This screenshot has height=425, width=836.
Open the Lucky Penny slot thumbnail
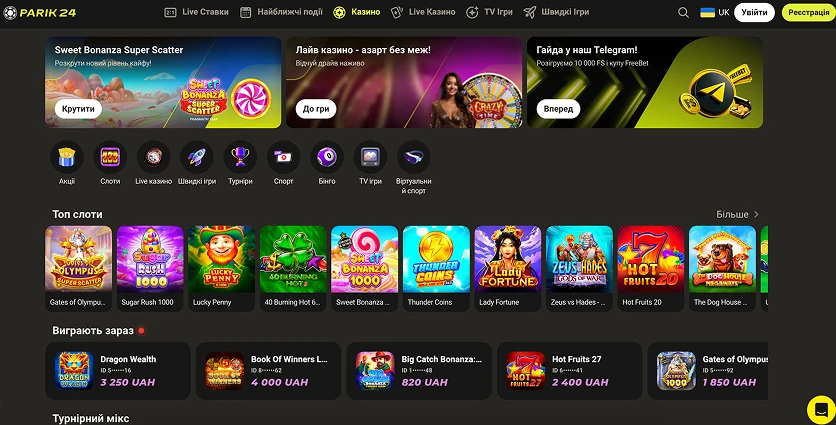222,268
